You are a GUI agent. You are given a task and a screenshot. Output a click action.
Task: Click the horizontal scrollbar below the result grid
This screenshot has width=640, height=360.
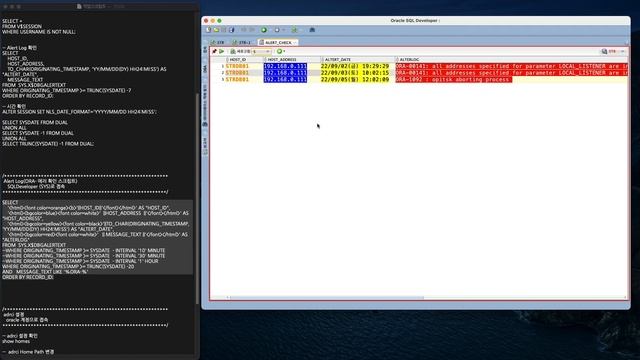[327, 298]
